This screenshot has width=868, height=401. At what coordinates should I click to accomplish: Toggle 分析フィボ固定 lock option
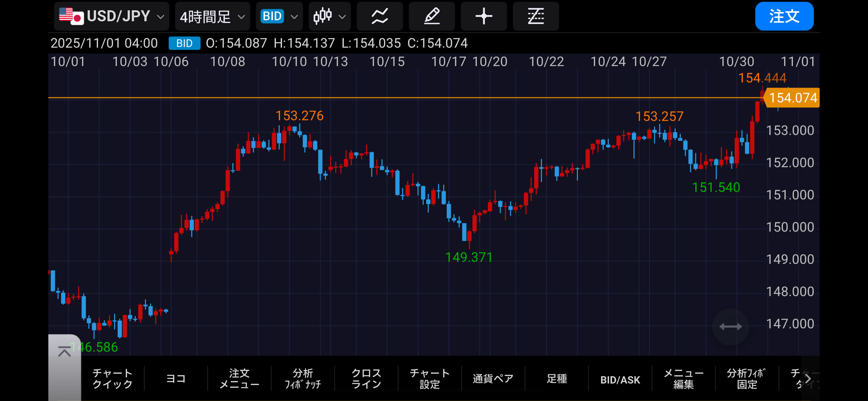tap(747, 378)
